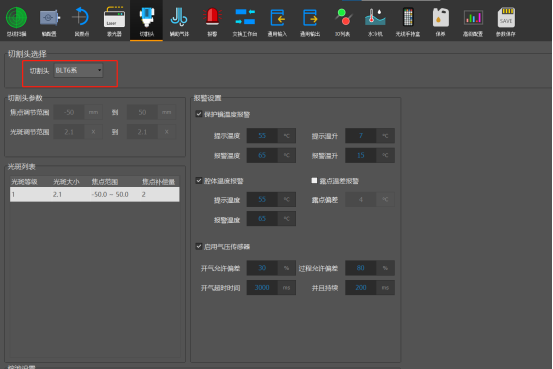Click cavity prompt temperature field 55
Screen dimensions: 553x369
click(262, 199)
